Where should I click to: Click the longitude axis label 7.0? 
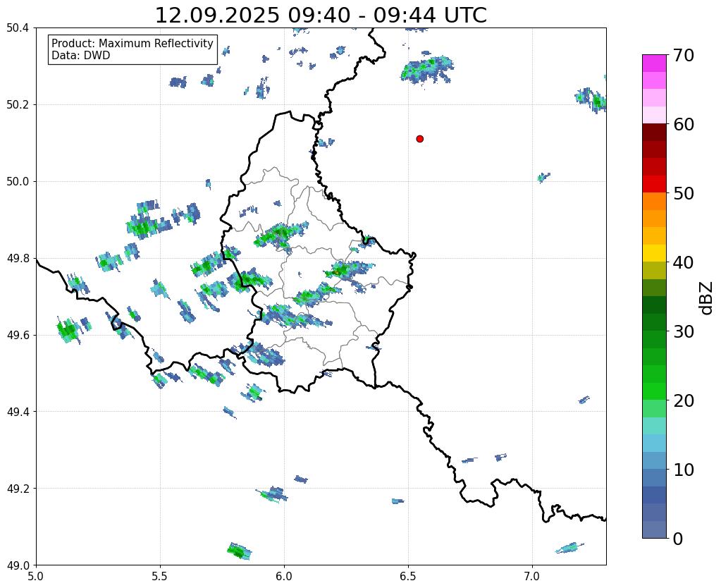pyautogui.click(x=532, y=576)
